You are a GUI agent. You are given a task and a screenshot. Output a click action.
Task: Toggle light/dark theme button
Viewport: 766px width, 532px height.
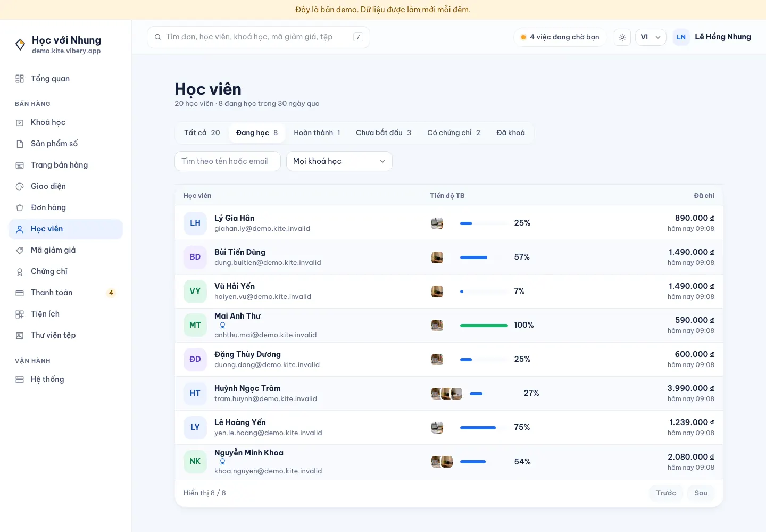point(622,37)
